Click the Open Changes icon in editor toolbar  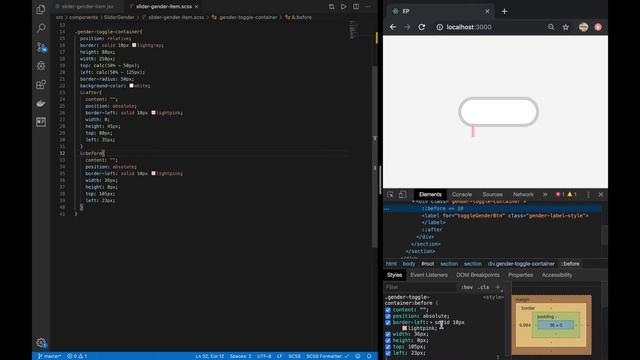pos(331,7)
